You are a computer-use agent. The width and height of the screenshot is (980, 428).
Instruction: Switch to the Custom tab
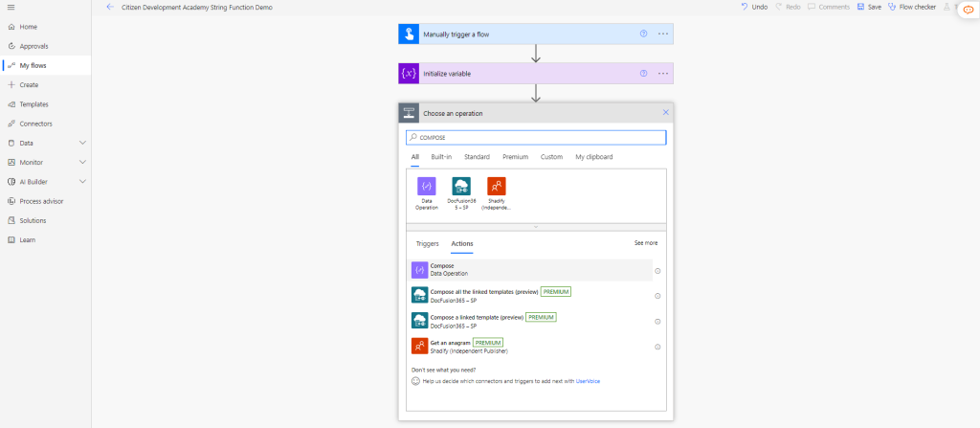552,157
